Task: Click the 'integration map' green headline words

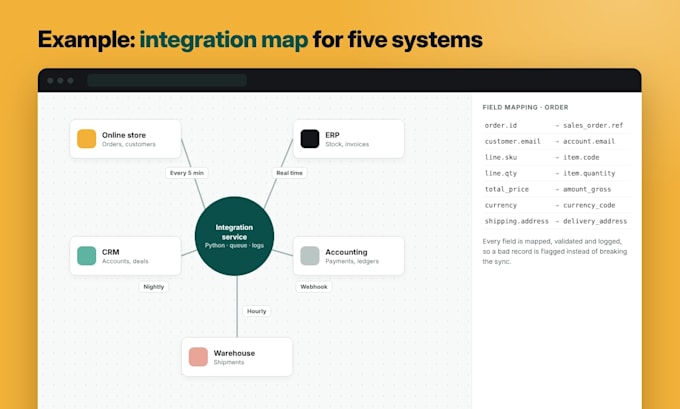Action: [224, 40]
